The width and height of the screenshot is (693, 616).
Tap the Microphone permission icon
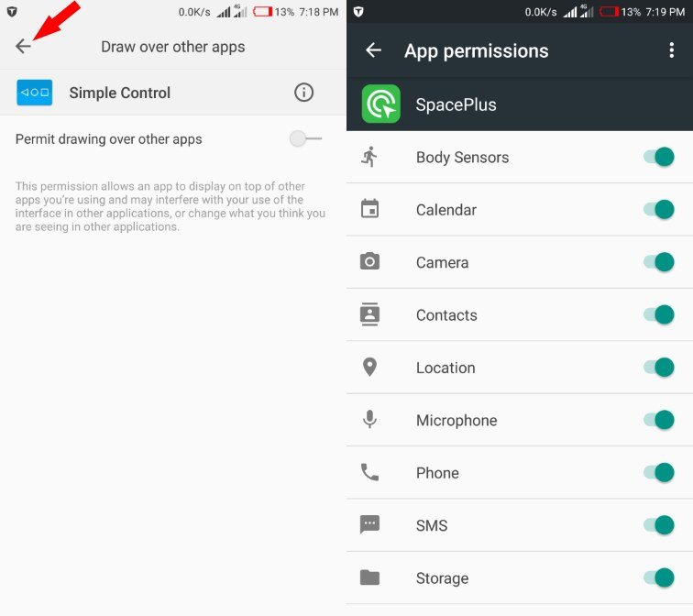click(369, 420)
